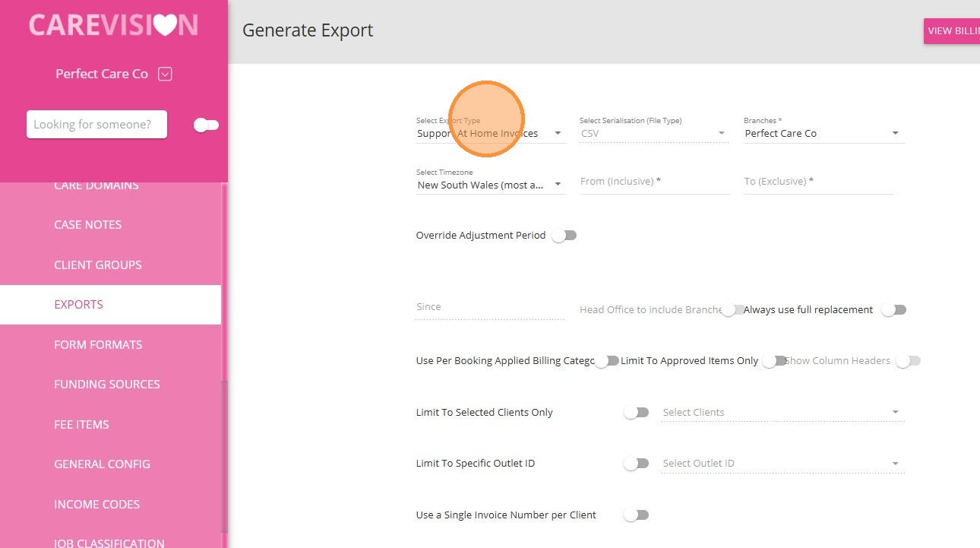The height and width of the screenshot is (548, 980).
Task: Toggle Limit To Specific Outlet ID
Action: click(x=636, y=464)
